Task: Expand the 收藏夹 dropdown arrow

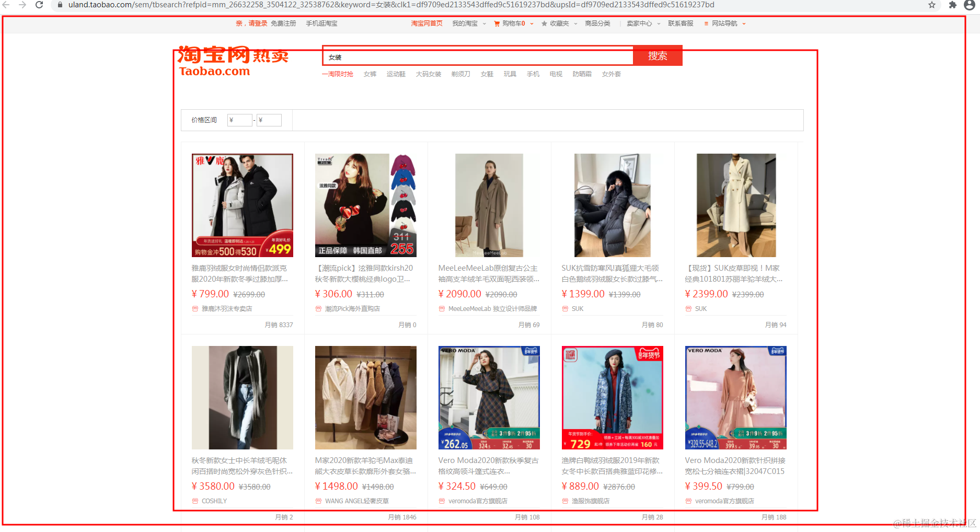Action: point(575,24)
